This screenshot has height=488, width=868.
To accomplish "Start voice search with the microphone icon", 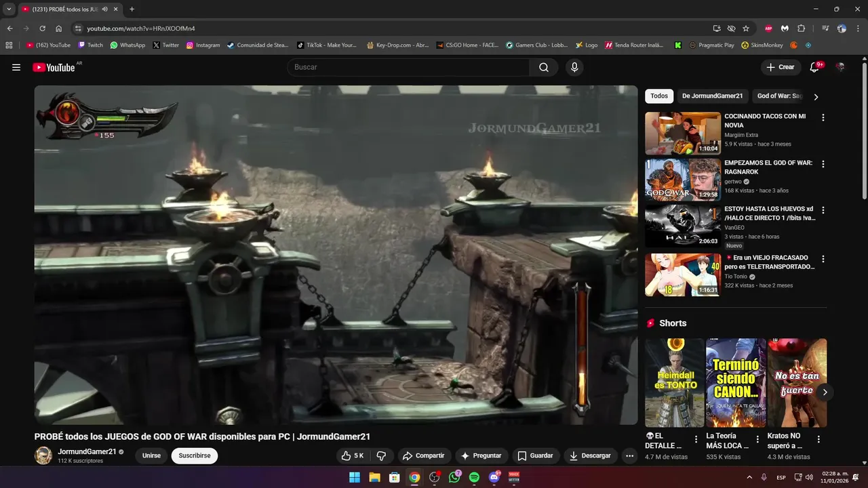I will 574,67.
